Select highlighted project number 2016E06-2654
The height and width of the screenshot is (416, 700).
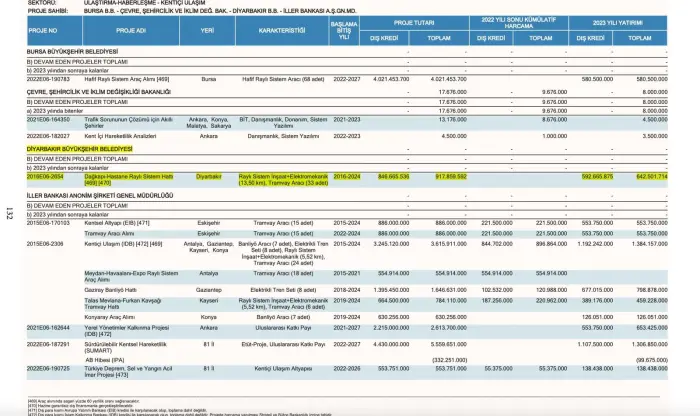[48, 174]
